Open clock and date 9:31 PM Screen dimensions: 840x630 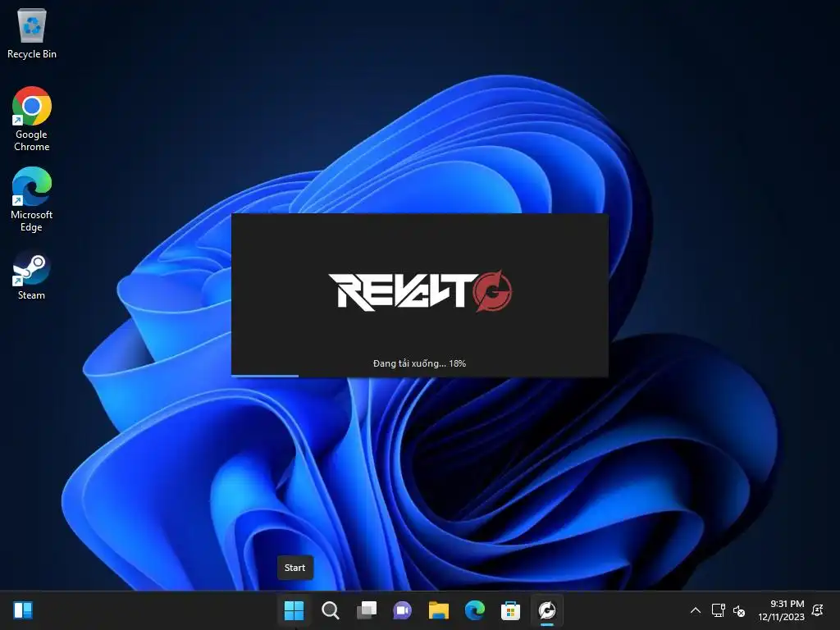[x=781, y=610]
